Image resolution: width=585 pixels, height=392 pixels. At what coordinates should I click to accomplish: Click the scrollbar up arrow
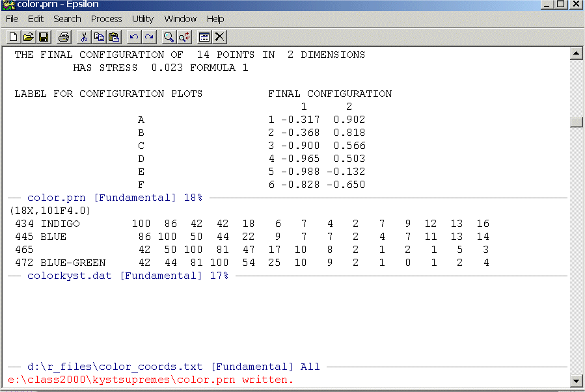click(x=576, y=53)
